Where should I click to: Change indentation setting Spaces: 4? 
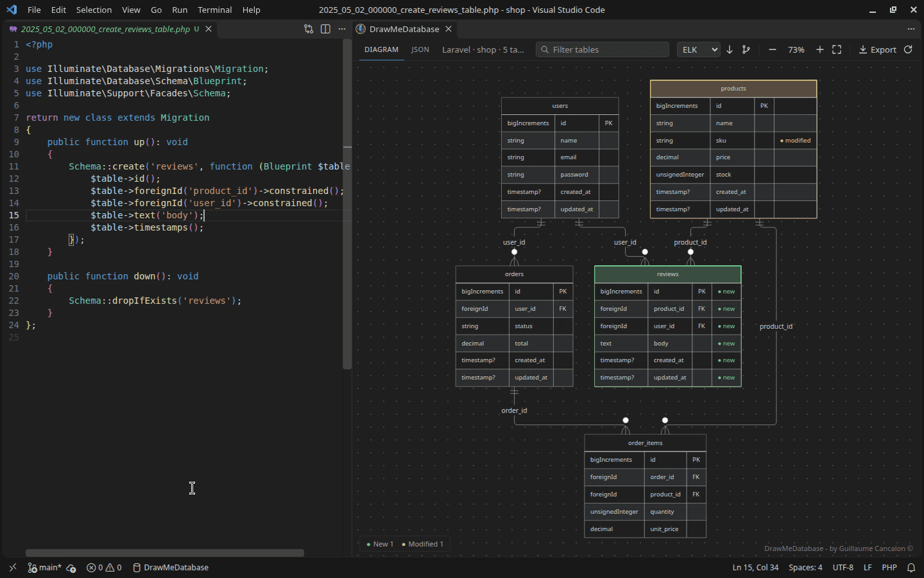pos(805,568)
